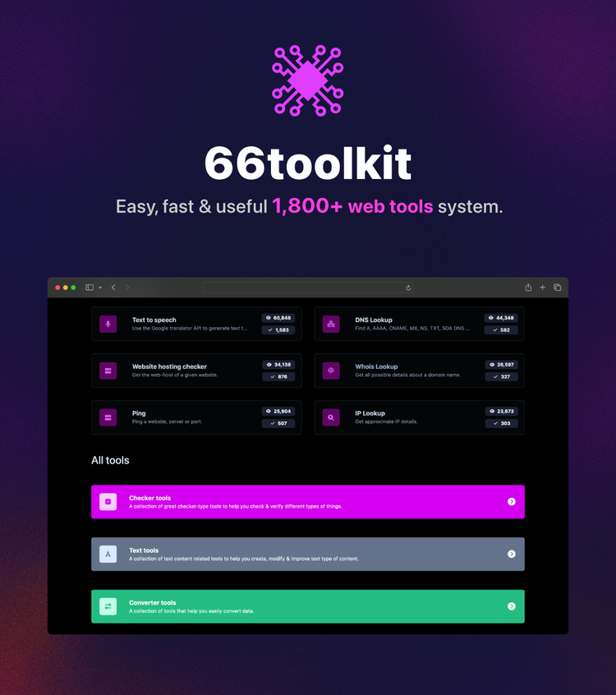Go back with browser back arrow
The height and width of the screenshot is (695, 616).
point(113,288)
